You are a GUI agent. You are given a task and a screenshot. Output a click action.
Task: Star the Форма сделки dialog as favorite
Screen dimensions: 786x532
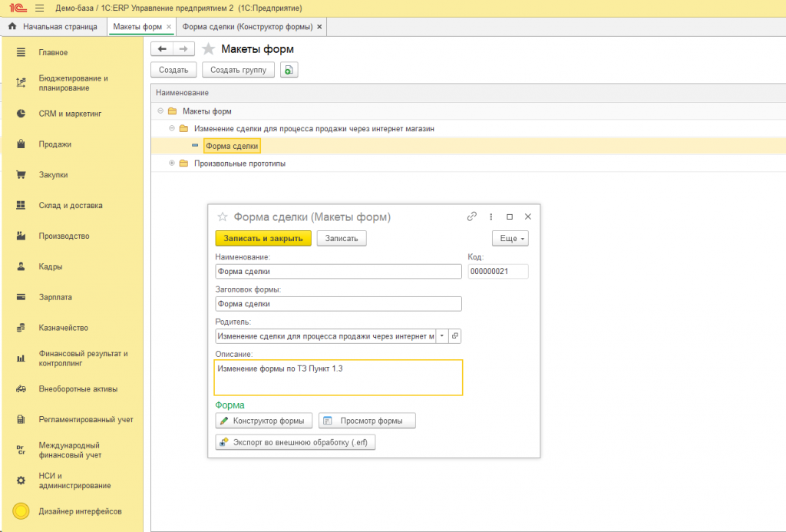222,216
